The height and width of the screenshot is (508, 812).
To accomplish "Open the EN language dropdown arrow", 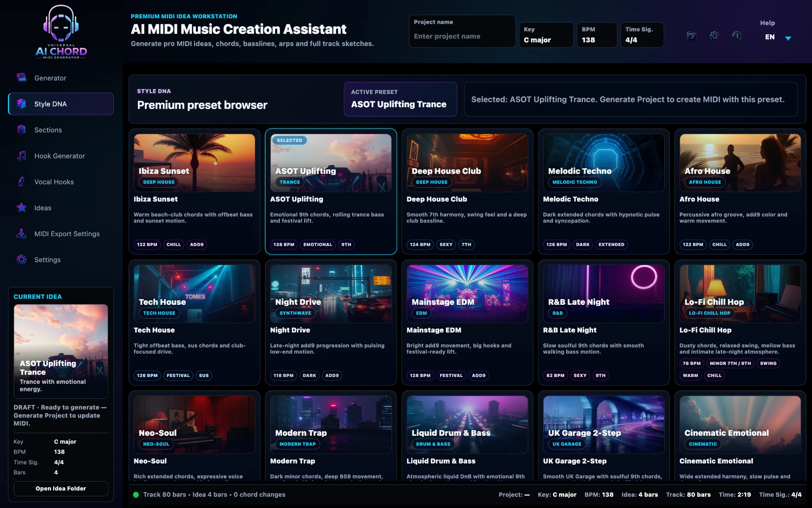I will 788,38.
